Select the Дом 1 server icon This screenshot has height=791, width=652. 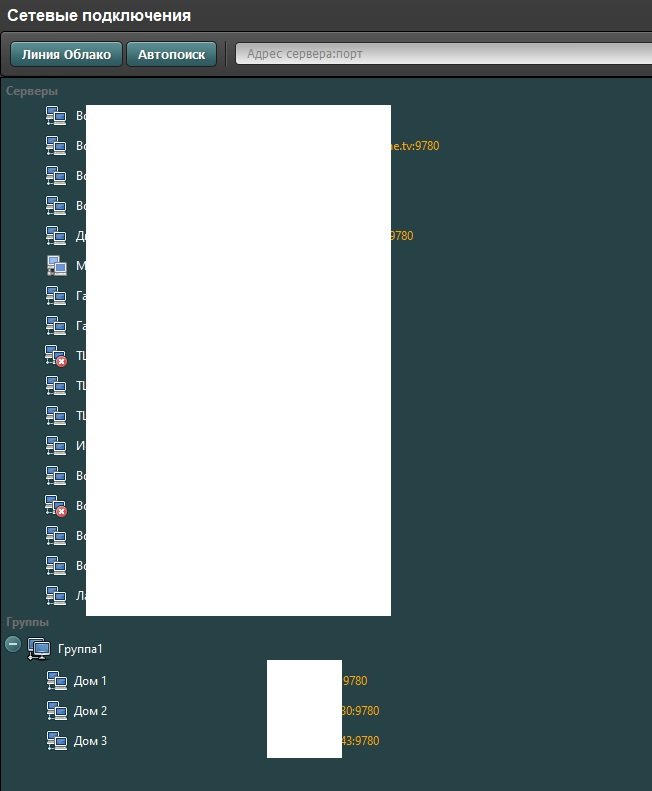point(56,681)
